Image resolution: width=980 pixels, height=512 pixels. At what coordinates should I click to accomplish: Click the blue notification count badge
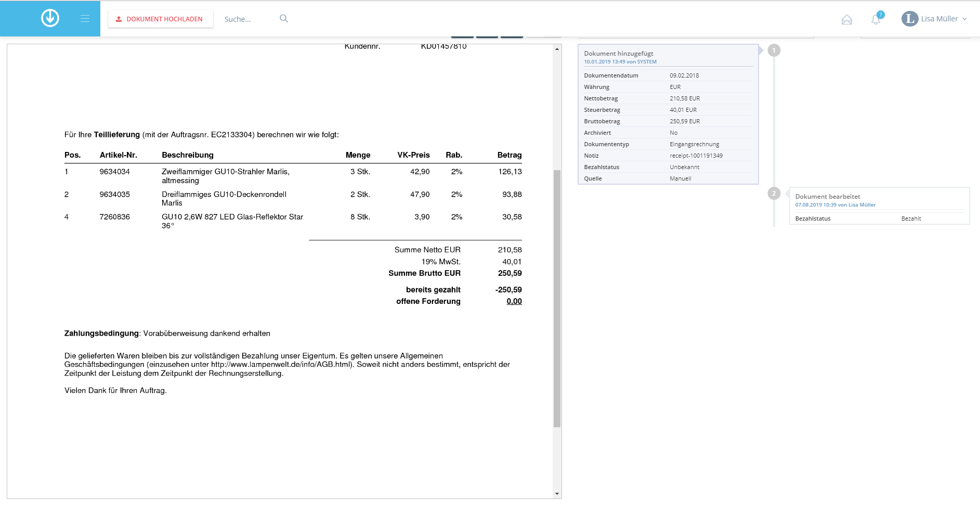tap(881, 15)
